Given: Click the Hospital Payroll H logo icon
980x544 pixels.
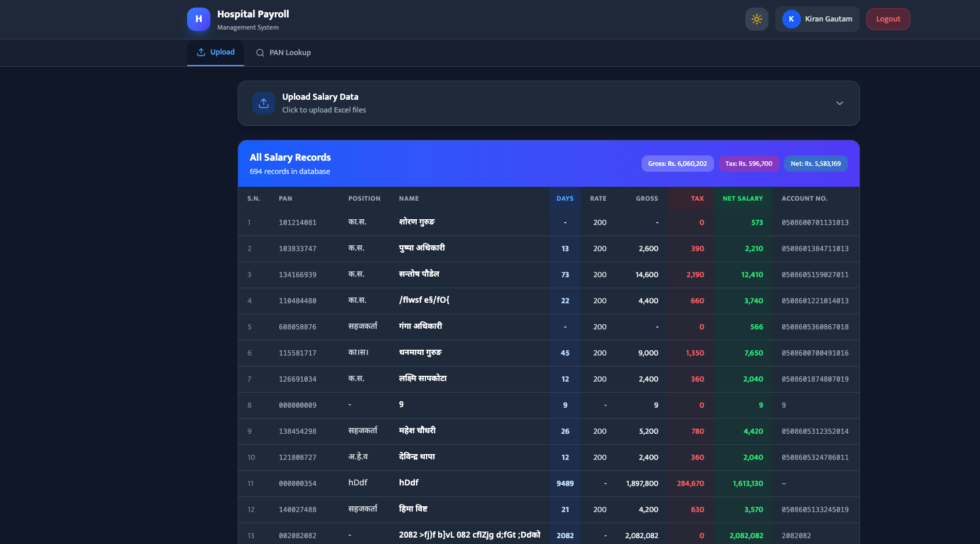Looking at the screenshot, I should point(198,19).
